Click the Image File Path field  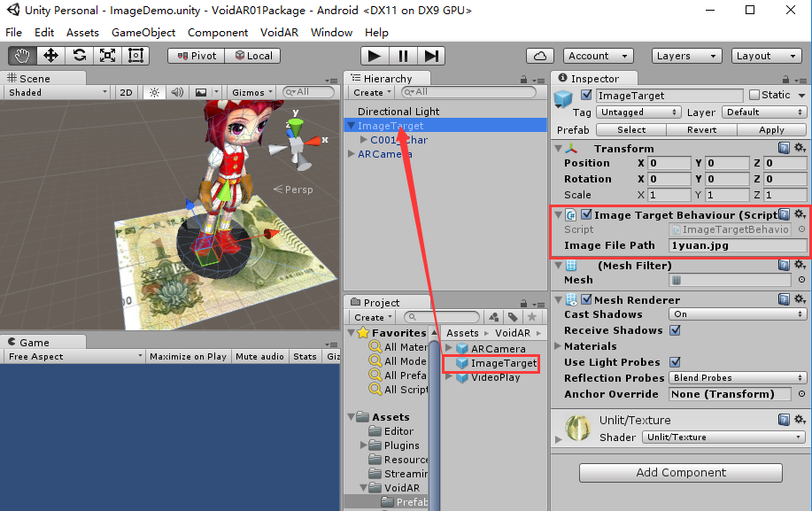click(x=738, y=245)
